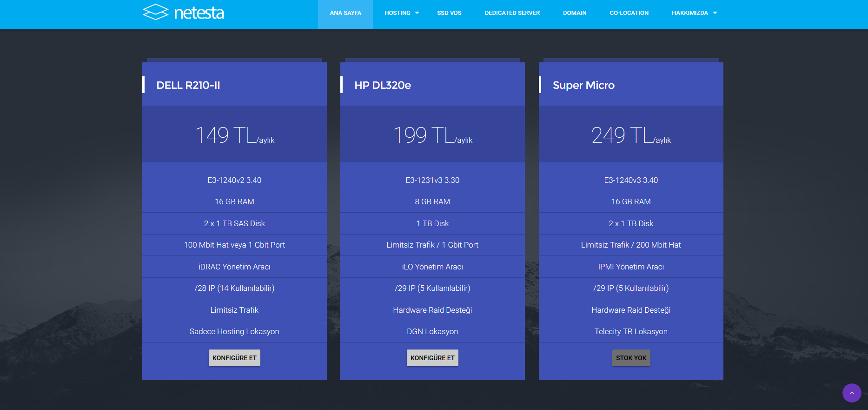Click KONFIGÜRE ET for HP DL320e
Screen dimensions: 868x410
pos(432,358)
